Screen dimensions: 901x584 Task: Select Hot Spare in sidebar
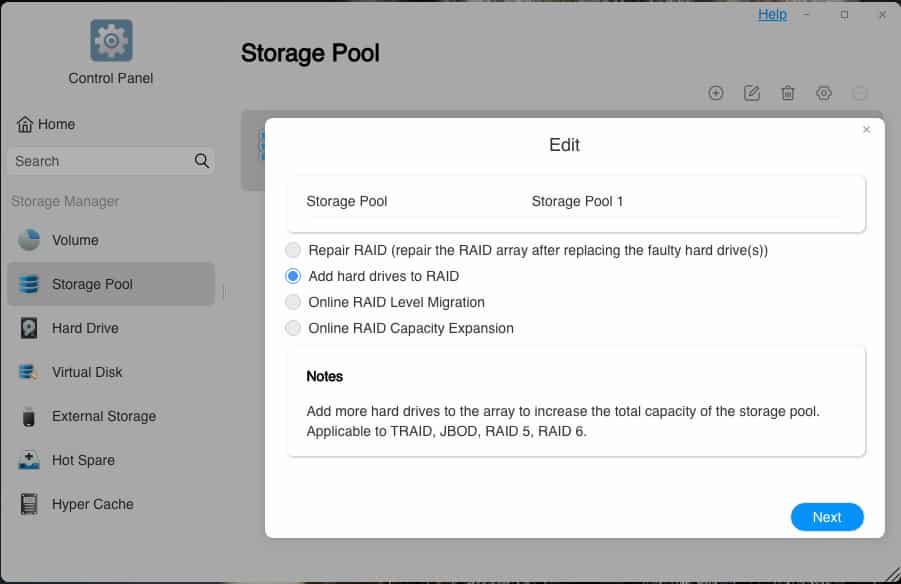tap(83, 460)
